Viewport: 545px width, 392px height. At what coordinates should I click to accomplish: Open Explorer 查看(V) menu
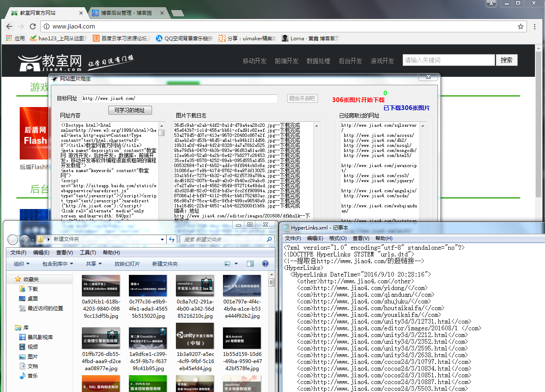coord(65,253)
